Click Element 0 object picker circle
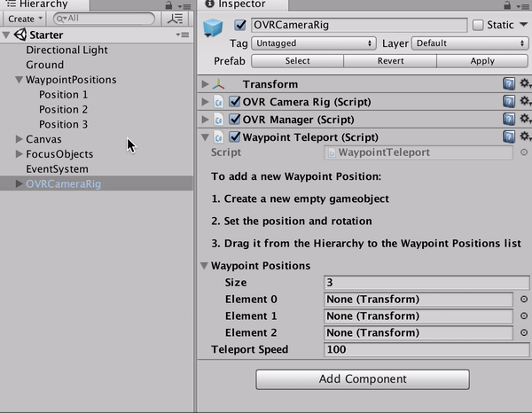This screenshot has width=532, height=413. [524, 299]
